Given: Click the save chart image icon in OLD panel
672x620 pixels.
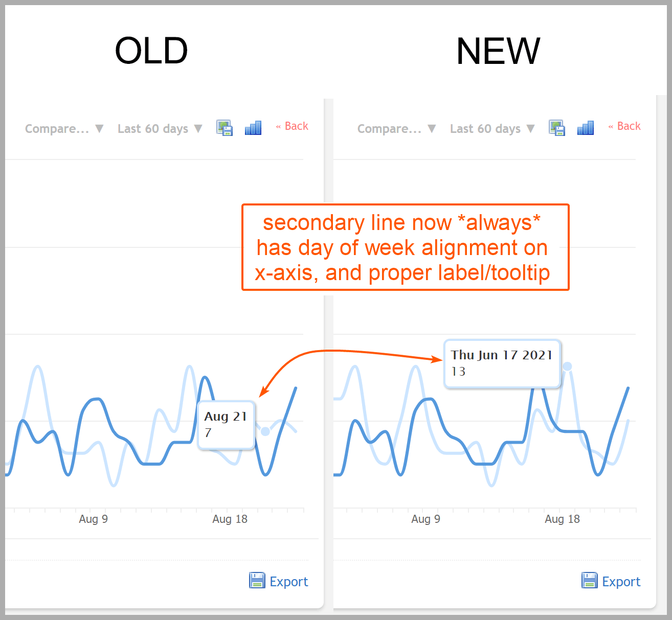Looking at the screenshot, I should click(225, 128).
